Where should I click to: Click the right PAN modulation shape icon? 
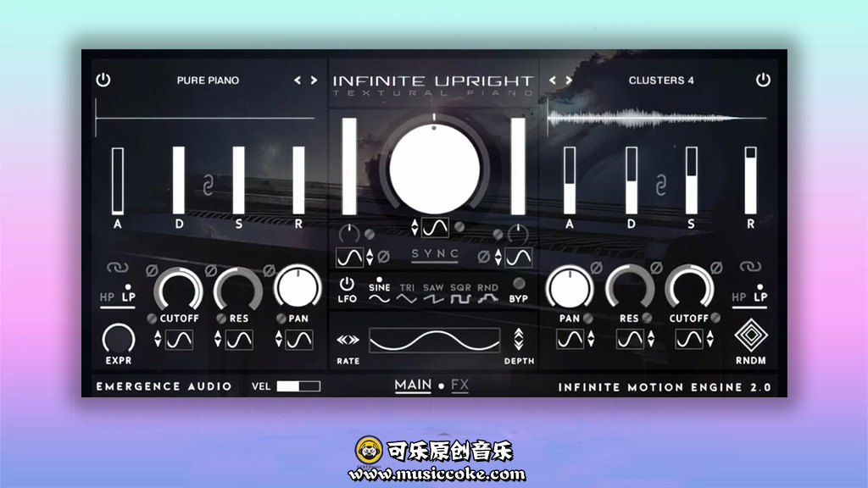[570, 339]
